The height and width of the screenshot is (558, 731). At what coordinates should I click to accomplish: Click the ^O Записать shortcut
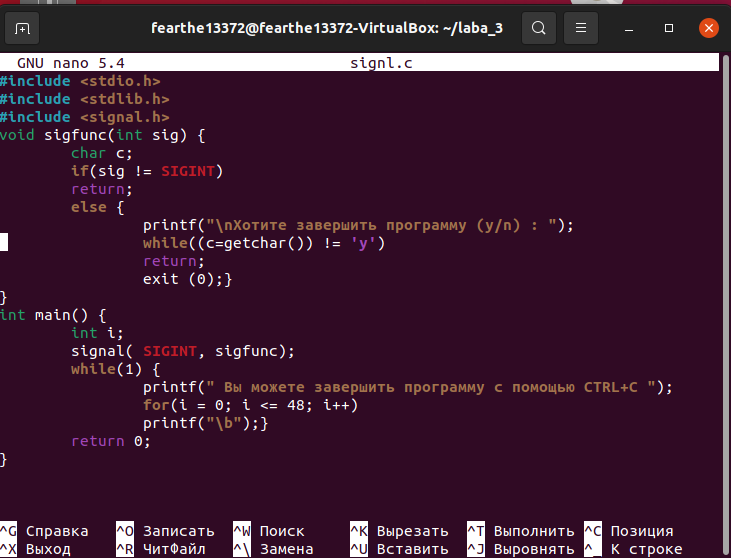[x=166, y=531]
